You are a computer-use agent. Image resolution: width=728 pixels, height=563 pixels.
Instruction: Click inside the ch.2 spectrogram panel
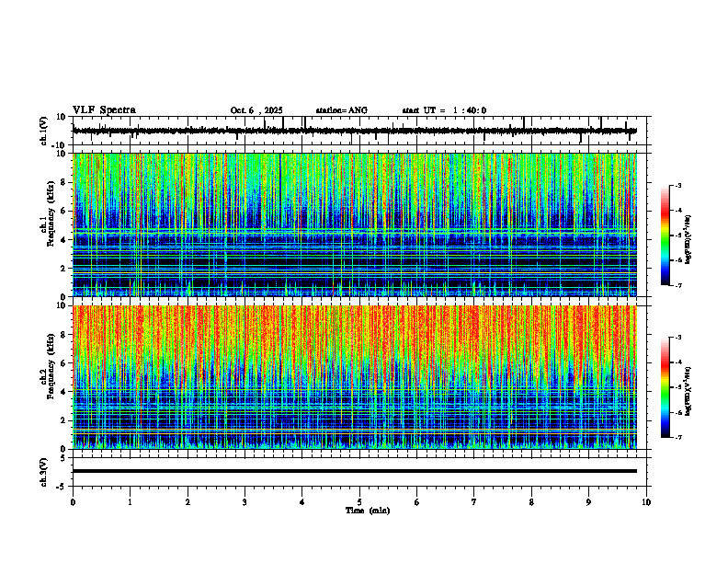pos(354,377)
